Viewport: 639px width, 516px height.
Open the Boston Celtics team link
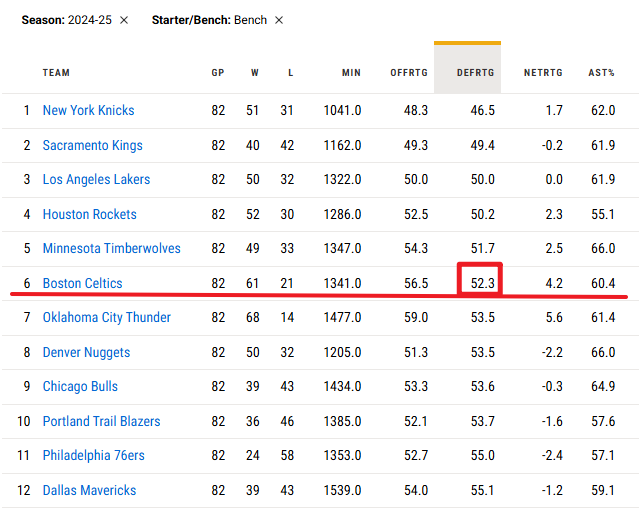click(82, 283)
